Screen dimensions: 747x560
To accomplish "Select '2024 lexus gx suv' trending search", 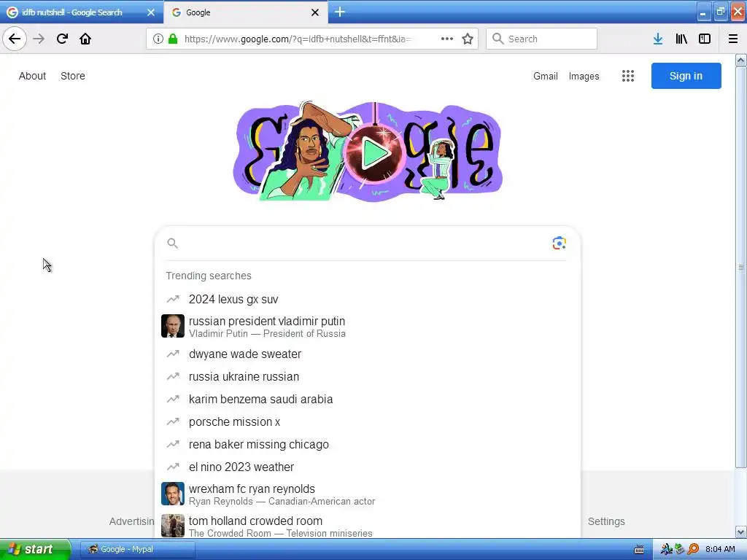I will (x=368, y=299).
